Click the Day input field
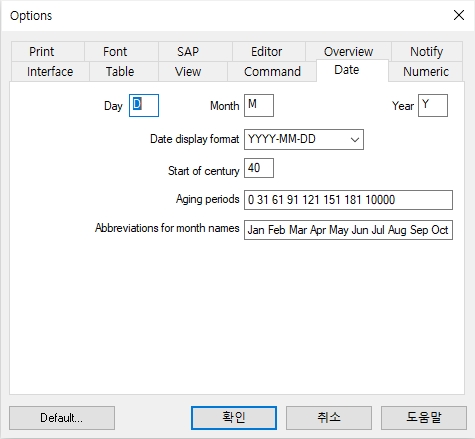This screenshot has width=475, height=439. [144, 105]
